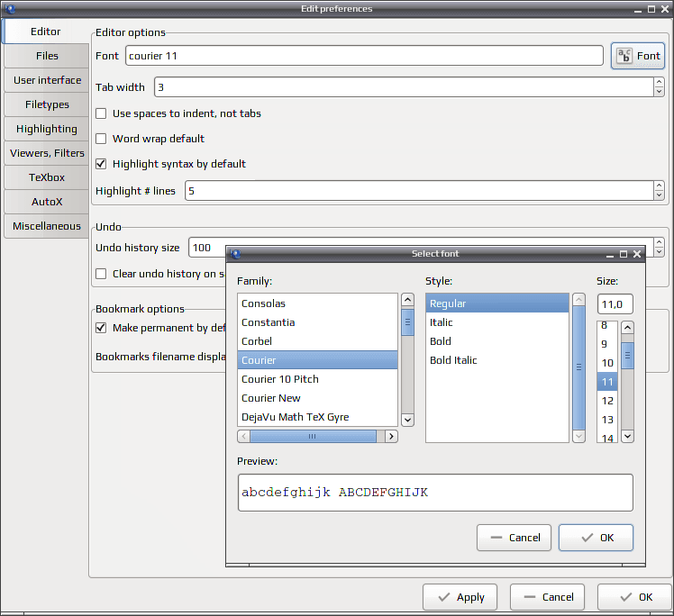Choose Bold font style

point(497,341)
